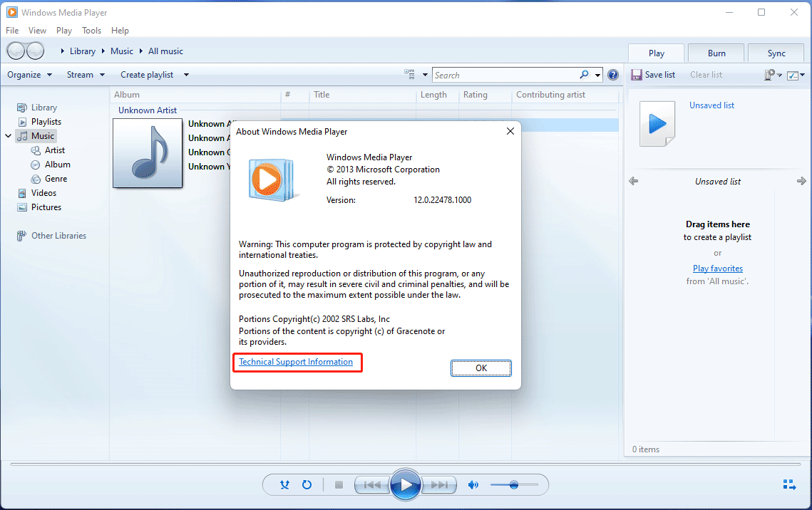812x510 pixels.
Task: Click the Play favorites link
Action: click(x=718, y=269)
